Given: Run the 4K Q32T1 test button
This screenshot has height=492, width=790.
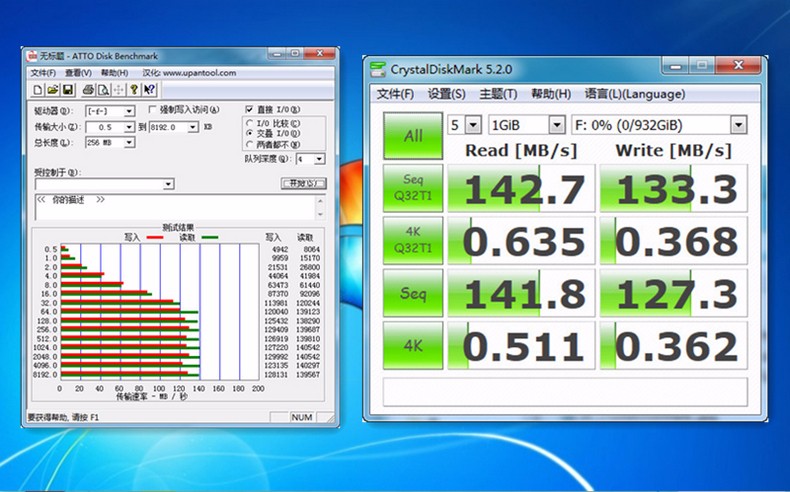Looking at the screenshot, I should (413, 240).
